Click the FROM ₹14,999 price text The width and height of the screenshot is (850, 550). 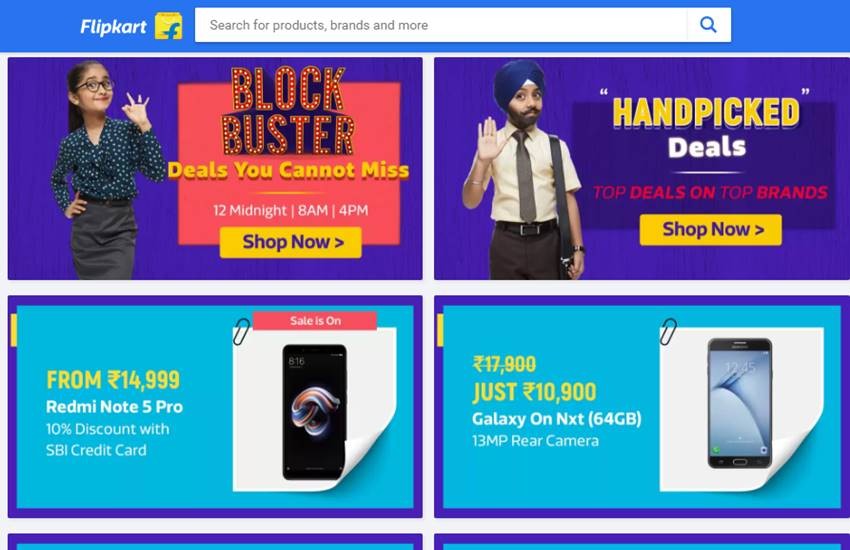[x=113, y=380]
